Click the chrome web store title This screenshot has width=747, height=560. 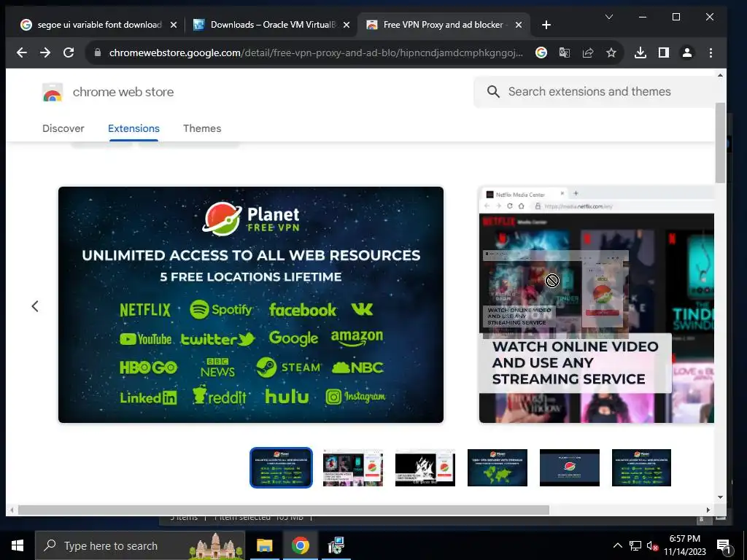pos(123,92)
